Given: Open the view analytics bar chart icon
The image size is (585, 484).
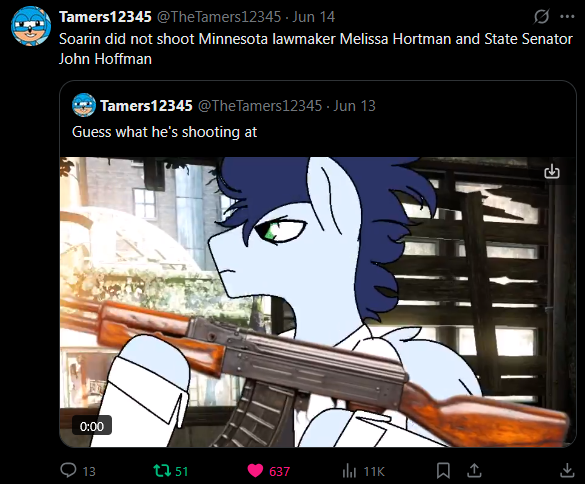Looking at the screenshot, I should 349,471.
